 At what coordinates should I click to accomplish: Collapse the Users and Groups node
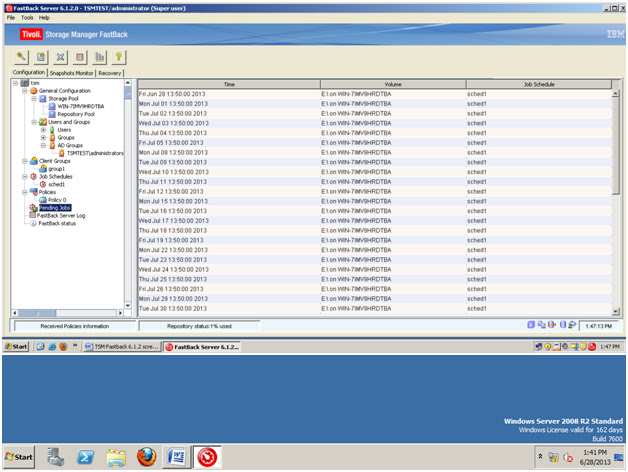pos(34,122)
